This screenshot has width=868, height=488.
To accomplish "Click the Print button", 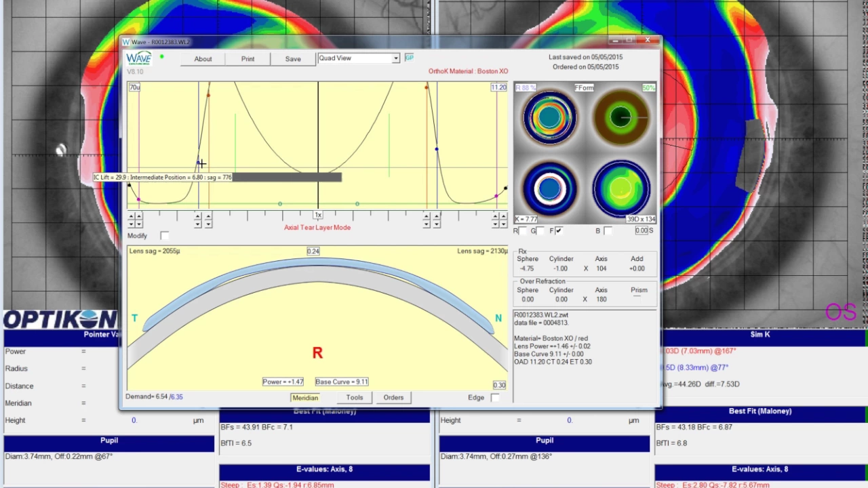I will 248,59.
